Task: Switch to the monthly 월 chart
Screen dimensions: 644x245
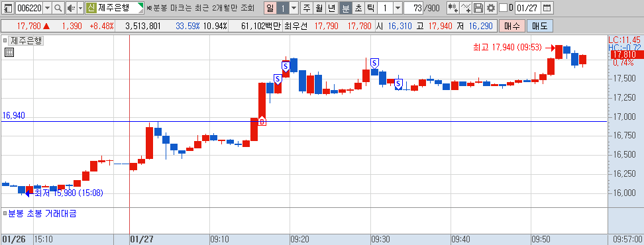Action: click(319, 7)
